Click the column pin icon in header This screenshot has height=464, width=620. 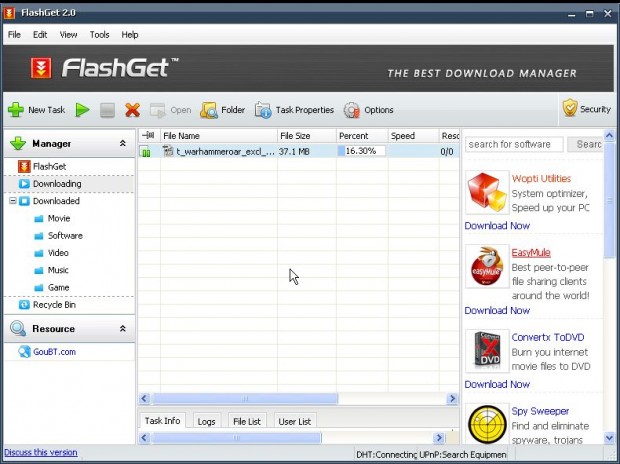coord(148,135)
